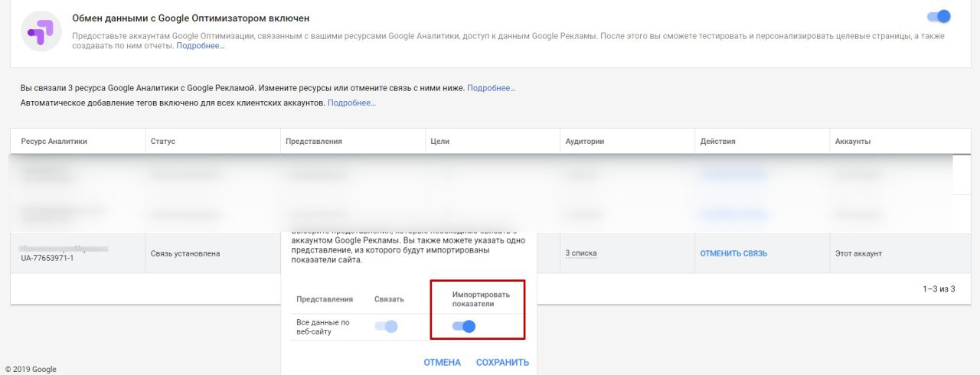This screenshot has width=980, height=375.
Task: Click the Этот аккаунт cell
Action: pyautogui.click(x=860, y=253)
